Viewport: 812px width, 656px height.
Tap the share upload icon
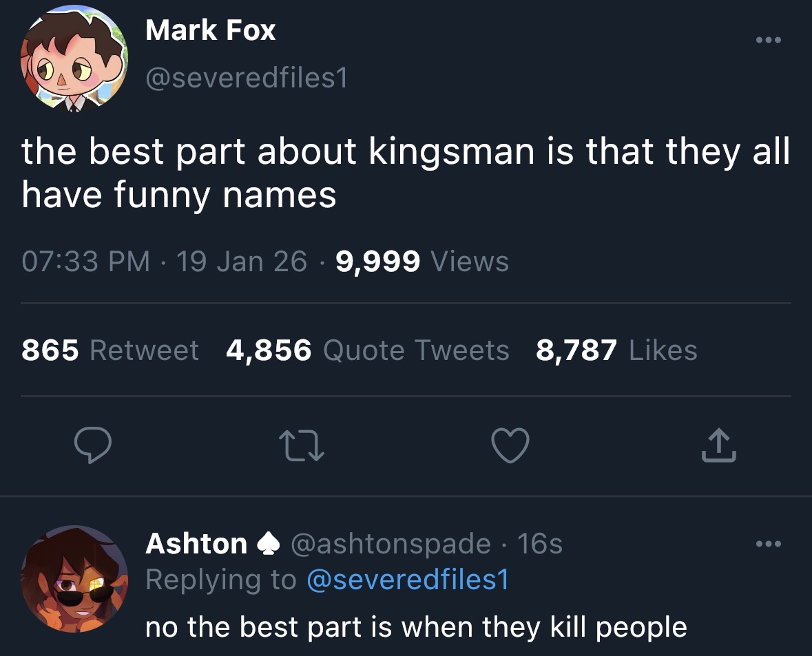click(720, 445)
